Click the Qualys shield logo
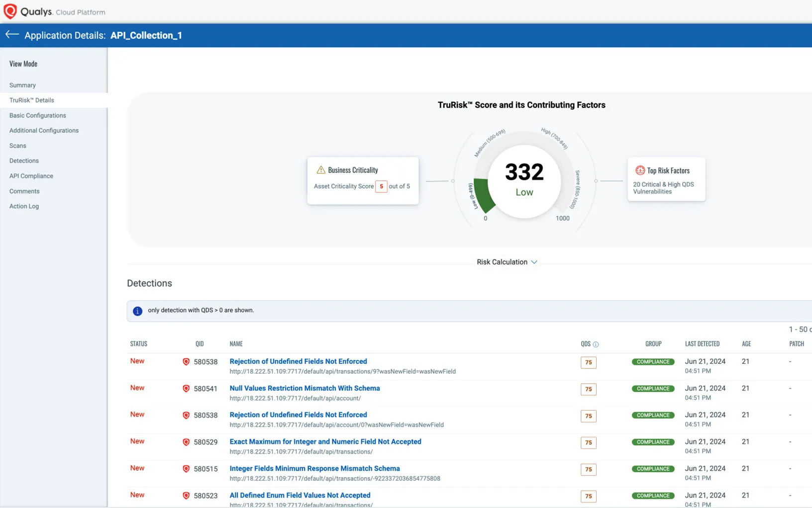Image resolution: width=812 pixels, height=508 pixels. [10, 11]
